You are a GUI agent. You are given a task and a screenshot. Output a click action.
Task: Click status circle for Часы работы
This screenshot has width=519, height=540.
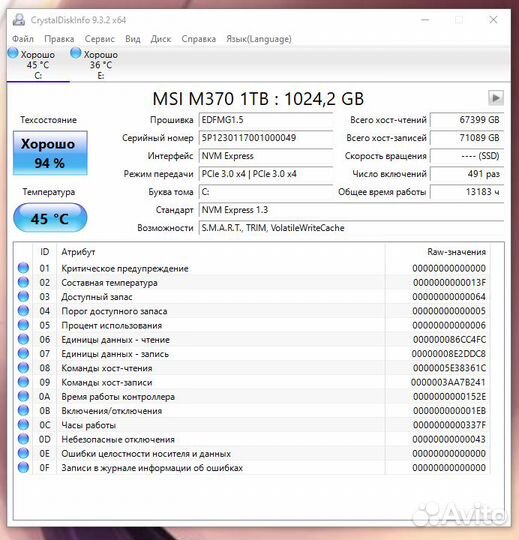[x=23, y=425]
